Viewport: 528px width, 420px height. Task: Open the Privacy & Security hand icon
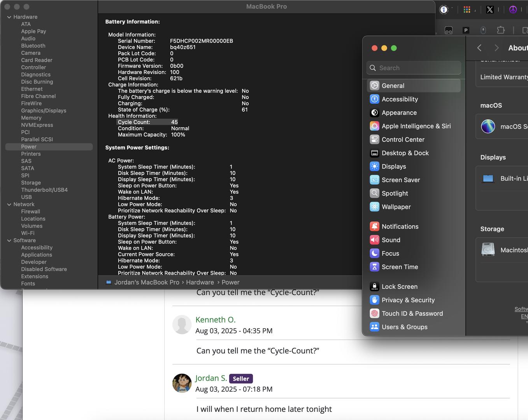pyautogui.click(x=374, y=300)
